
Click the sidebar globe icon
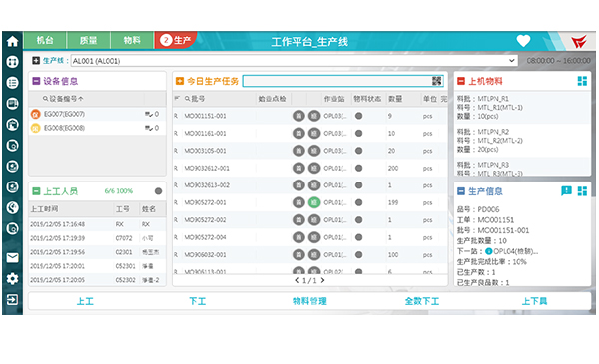pos(12,207)
